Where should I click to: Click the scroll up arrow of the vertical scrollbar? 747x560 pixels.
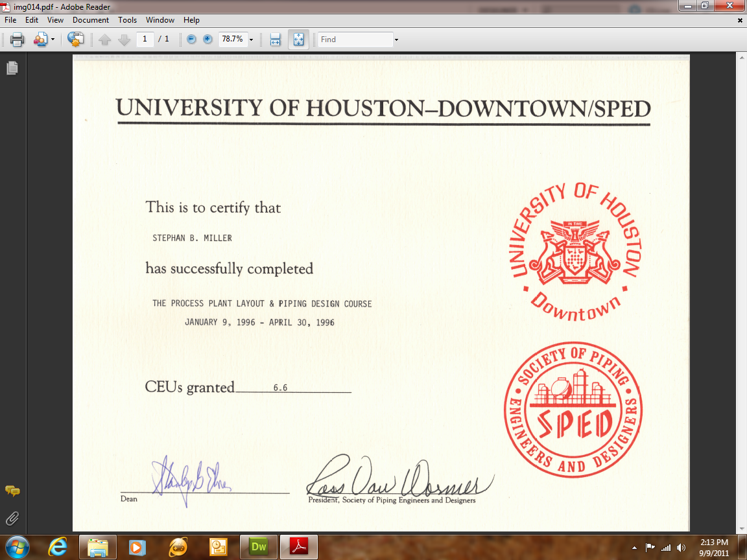point(742,57)
